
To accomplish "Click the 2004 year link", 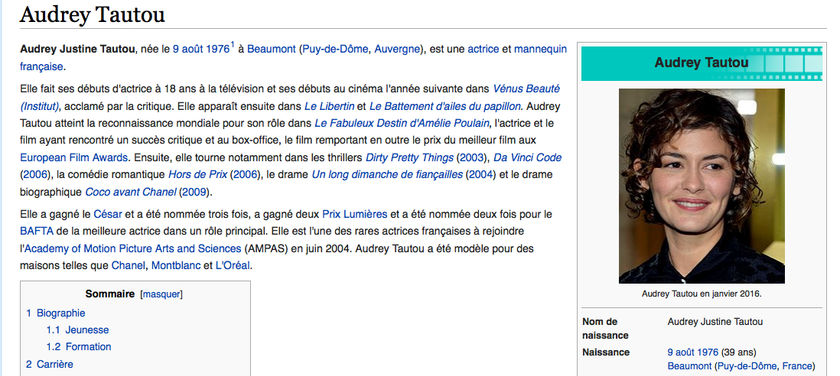I will 480,175.
